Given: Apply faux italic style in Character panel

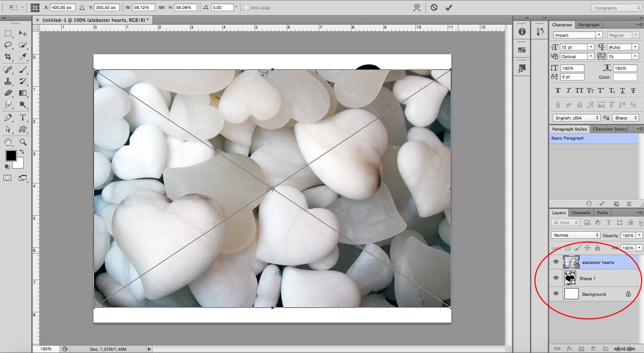Looking at the screenshot, I should pos(568,90).
